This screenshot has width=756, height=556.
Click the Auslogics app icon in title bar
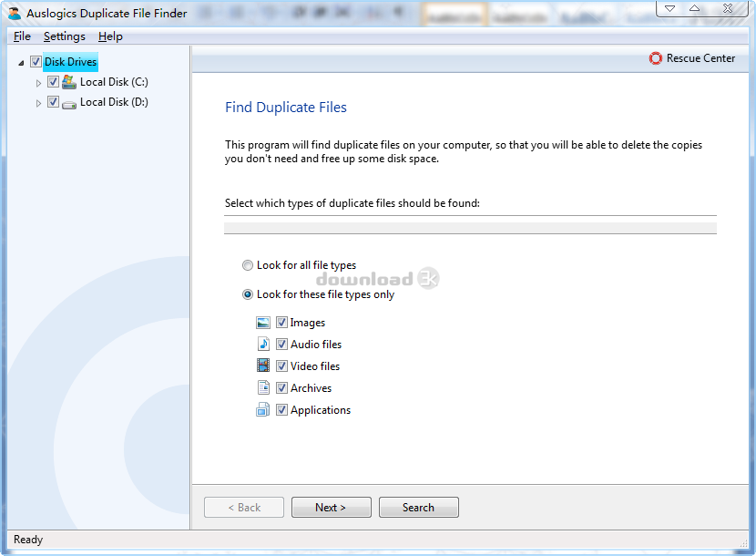[x=15, y=13]
